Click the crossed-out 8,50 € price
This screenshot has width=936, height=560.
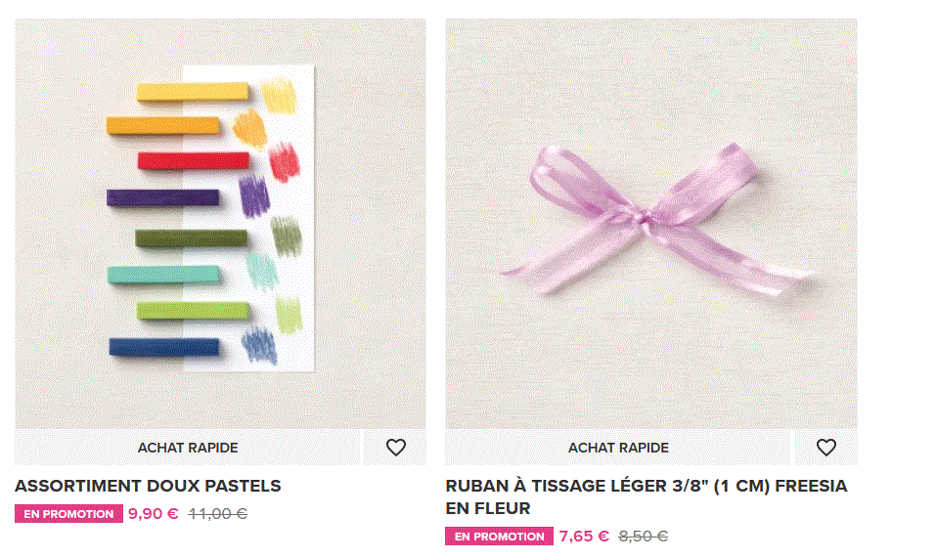[x=643, y=536]
